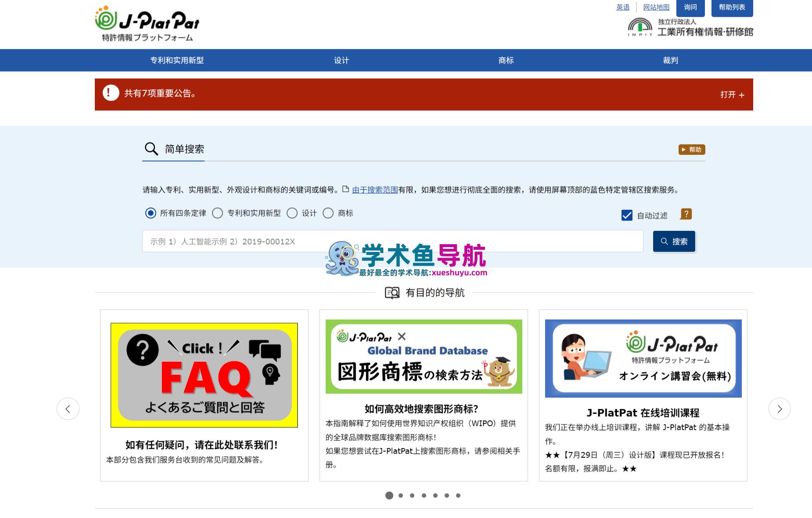Open the orange question mark help icon

point(686,214)
